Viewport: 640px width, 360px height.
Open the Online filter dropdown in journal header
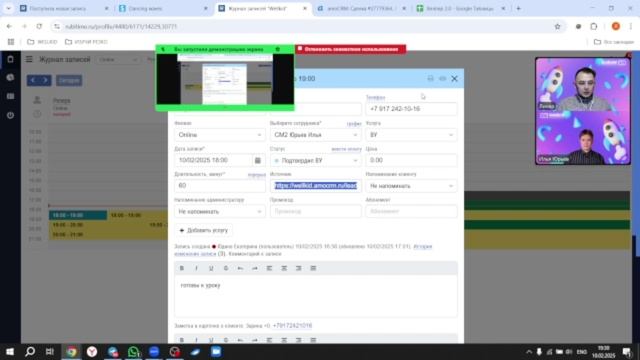coord(118,60)
